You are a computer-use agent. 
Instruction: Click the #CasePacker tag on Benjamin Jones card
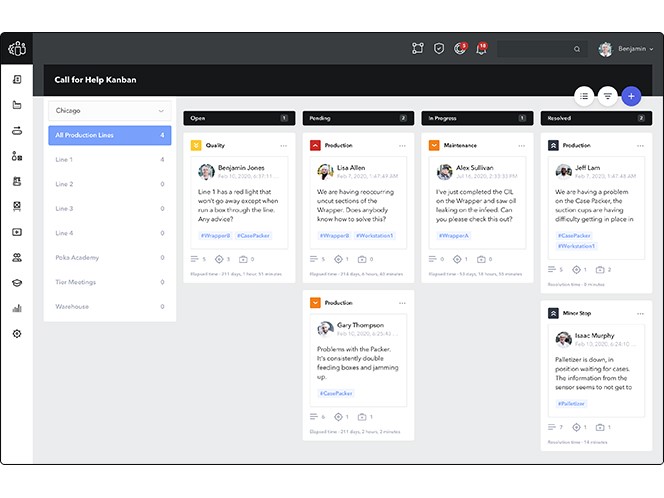[x=253, y=235]
